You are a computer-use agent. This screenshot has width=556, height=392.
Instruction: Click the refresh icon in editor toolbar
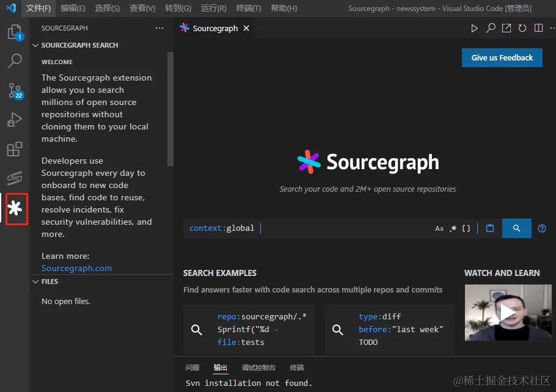pos(522,28)
